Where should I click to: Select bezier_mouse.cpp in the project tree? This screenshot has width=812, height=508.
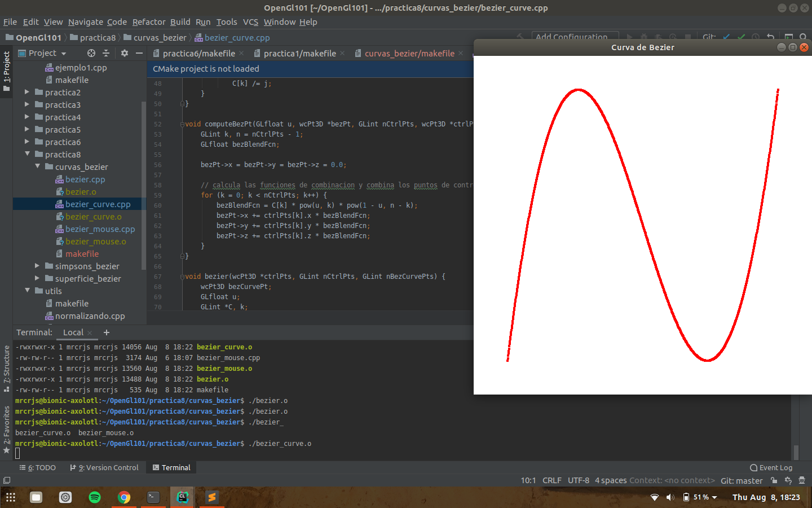100,229
